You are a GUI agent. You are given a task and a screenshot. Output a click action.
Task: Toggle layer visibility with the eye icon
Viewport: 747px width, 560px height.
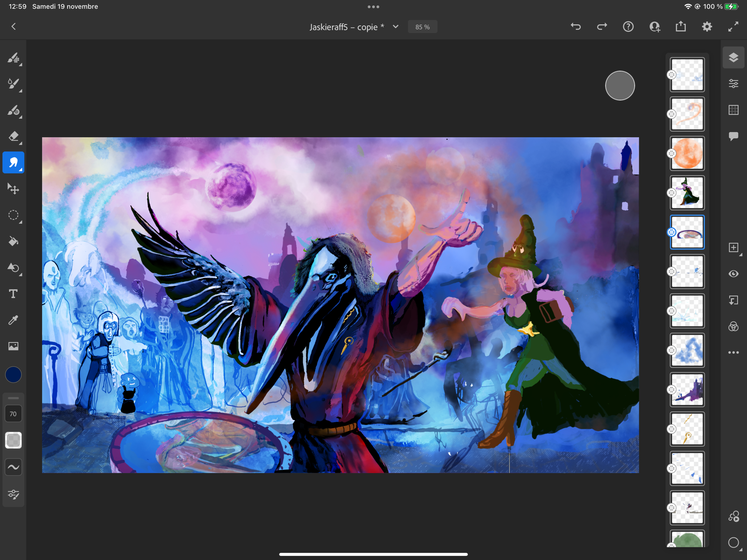click(733, 274)
